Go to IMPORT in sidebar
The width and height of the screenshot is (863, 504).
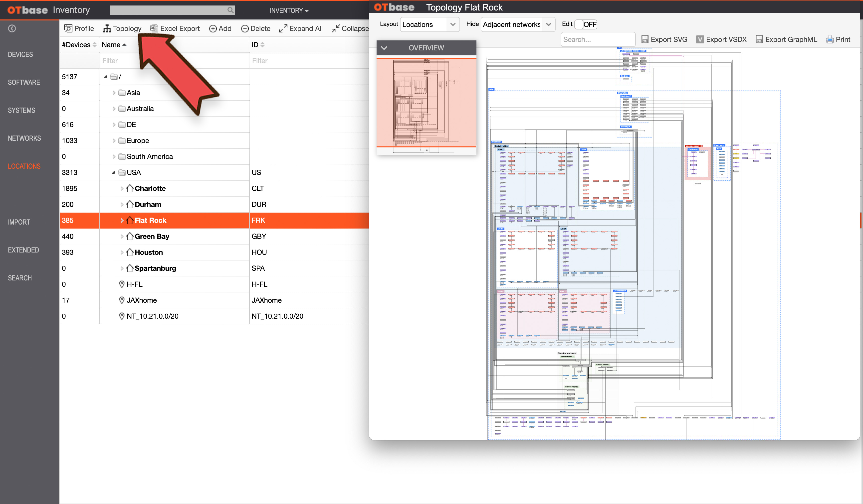pos(19,222)
